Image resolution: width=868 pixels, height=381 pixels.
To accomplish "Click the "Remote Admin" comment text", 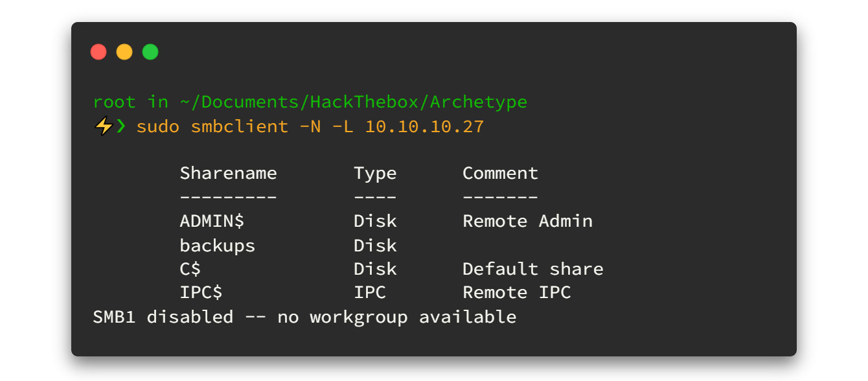I will 527,221.
